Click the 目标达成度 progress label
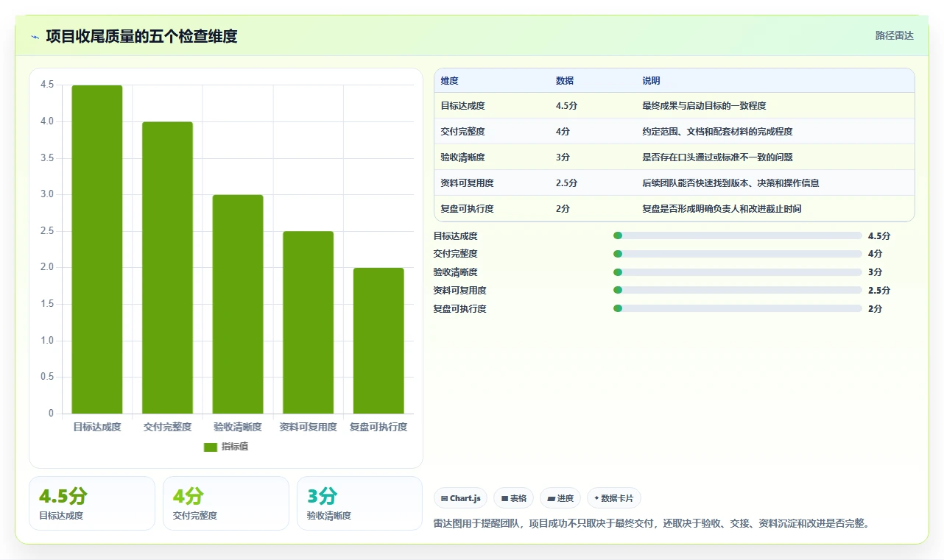This screenshot has width=944, height=560. (x=456, y=236)
